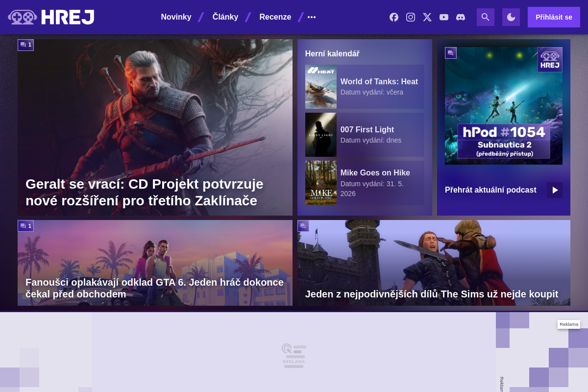Open Geralt se vrací article headline
588x392 pixels.
click(x=145, y=192)
